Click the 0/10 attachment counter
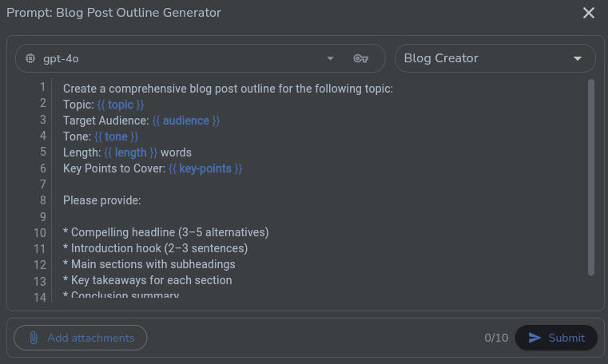Image resolution: width=608 pixels, height=364 pixels. pos(496,338)
